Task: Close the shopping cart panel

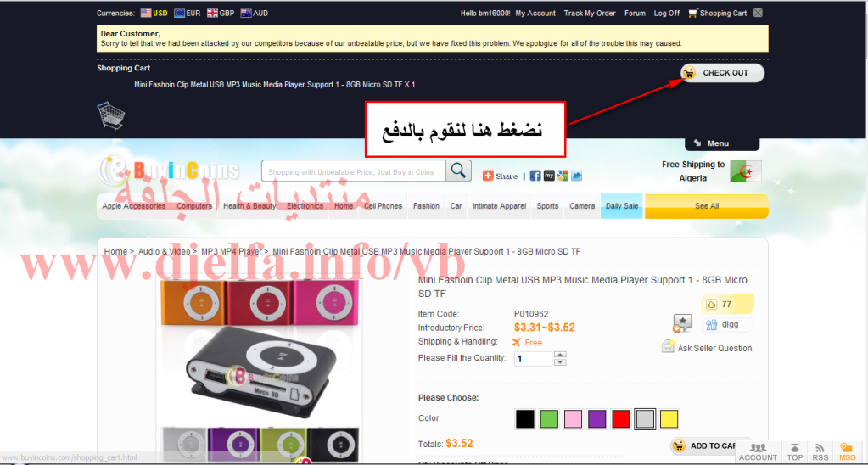Action: [x=758, y=13]
